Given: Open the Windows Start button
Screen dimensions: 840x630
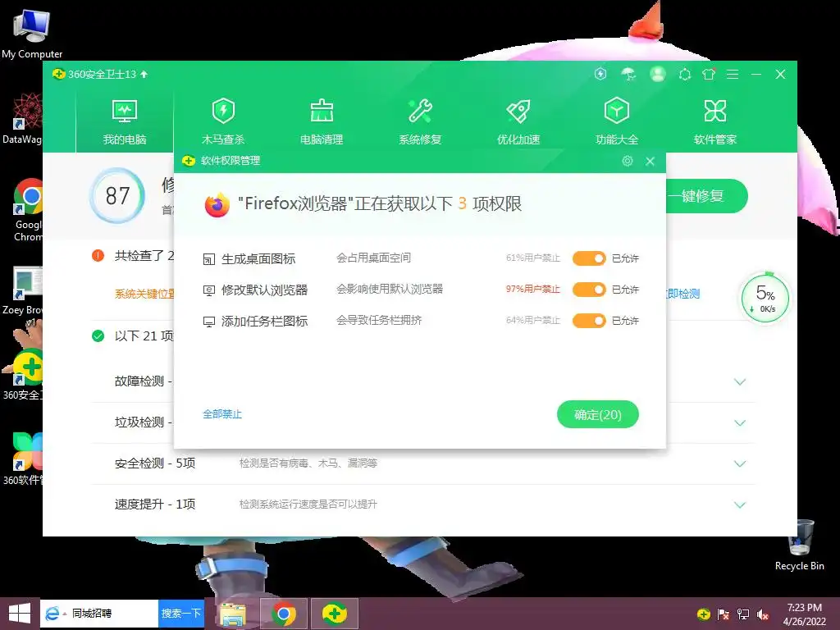Looking at the screenshot, I should (x=20, y=614).
